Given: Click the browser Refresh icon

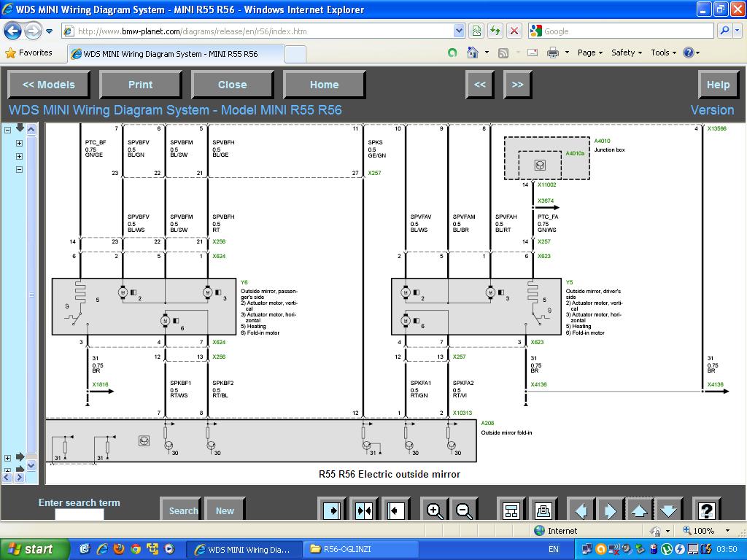Looking at the screenshot, I should 495,31.
